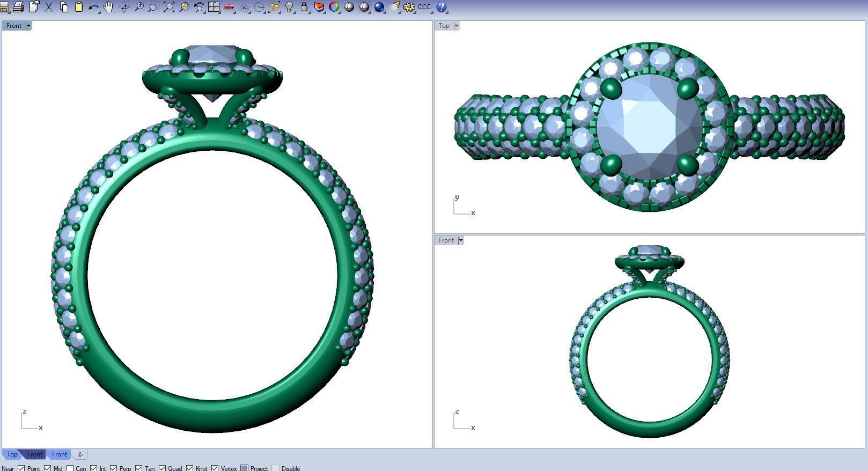The height and width of the screenshot is (471, 868).
Task: Click the CCC toolbar button
Action: tap(424, 7)
